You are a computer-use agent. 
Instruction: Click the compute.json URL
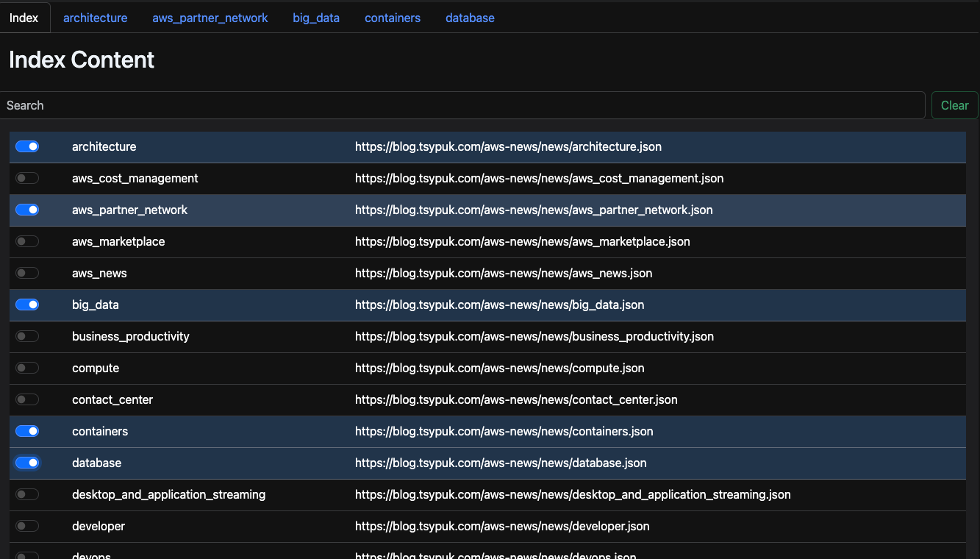coord(500,368)
